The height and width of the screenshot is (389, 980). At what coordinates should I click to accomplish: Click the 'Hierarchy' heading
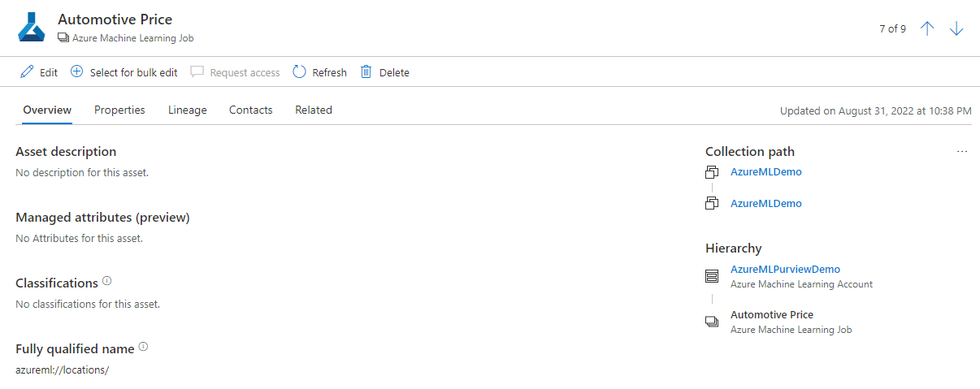pyautogui.click(x=734, y=248)
